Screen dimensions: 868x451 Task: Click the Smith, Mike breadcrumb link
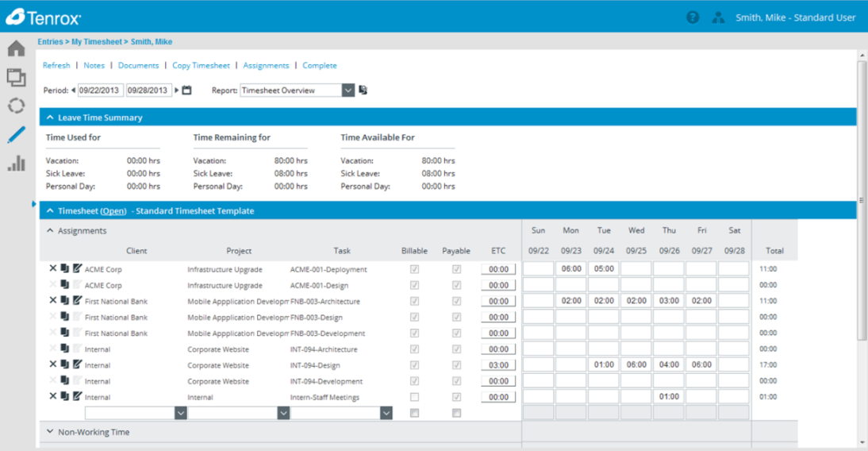(151, 41)
